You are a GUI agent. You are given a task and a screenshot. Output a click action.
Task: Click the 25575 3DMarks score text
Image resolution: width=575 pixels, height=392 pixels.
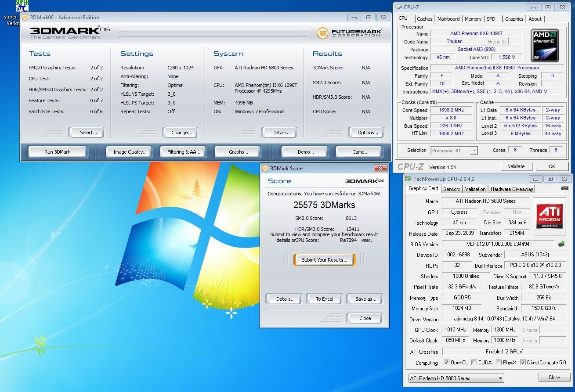tap(324, 205)
